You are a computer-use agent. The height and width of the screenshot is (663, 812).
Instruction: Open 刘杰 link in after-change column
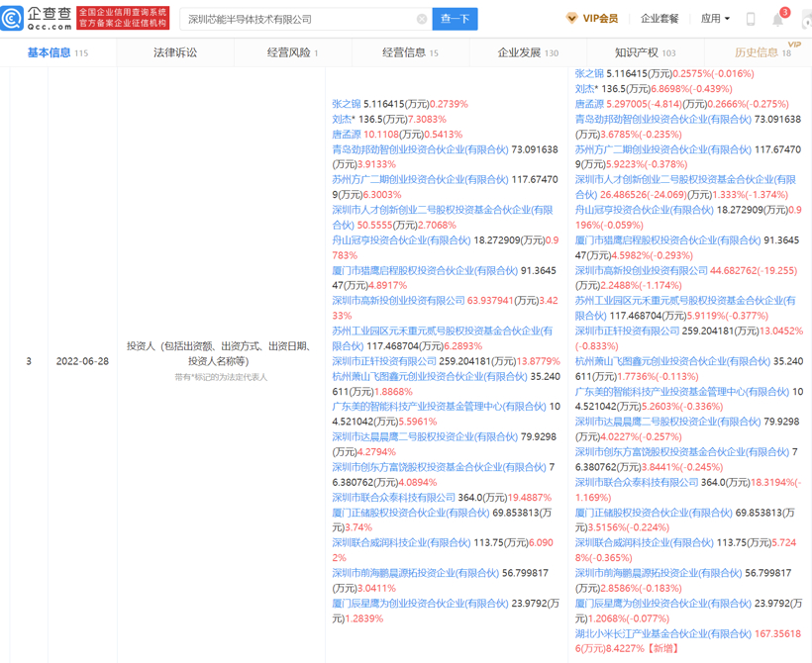coord(584,89)
